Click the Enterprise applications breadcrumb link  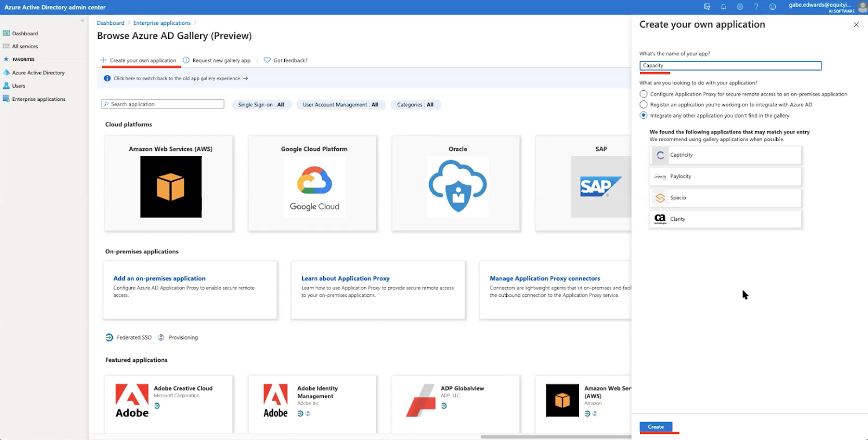coord(162,23)
